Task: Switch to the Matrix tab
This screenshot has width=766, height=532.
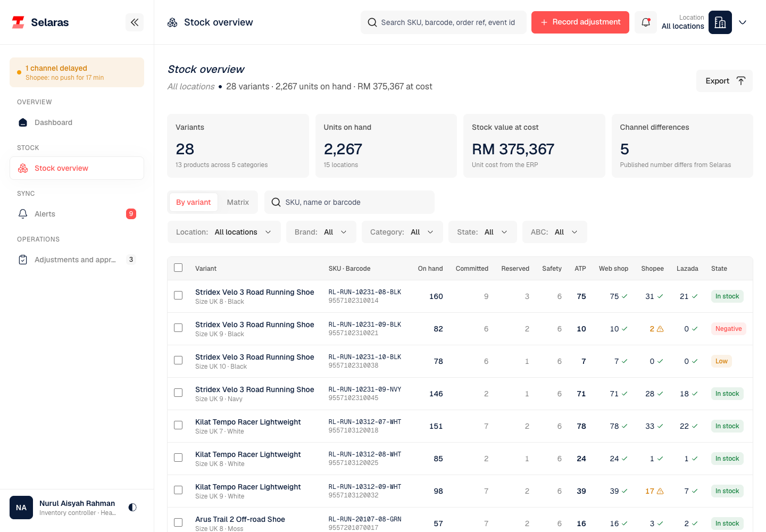Action: click(238, 202)
